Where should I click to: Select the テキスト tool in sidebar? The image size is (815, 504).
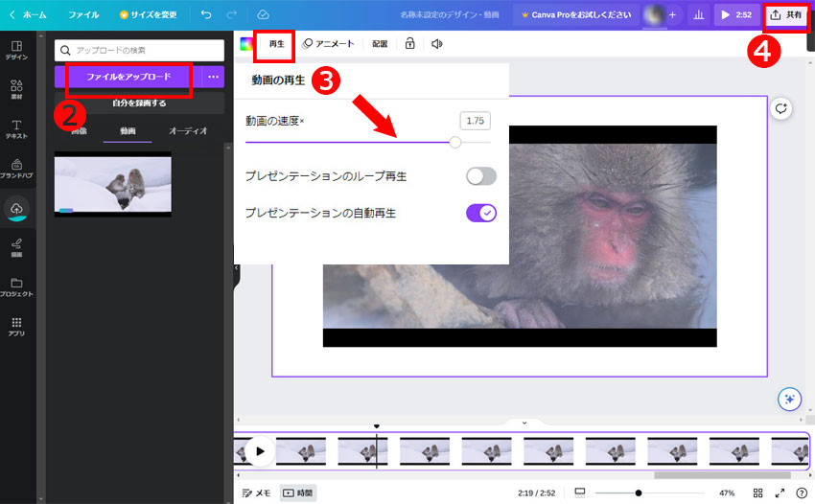(16, 129)
